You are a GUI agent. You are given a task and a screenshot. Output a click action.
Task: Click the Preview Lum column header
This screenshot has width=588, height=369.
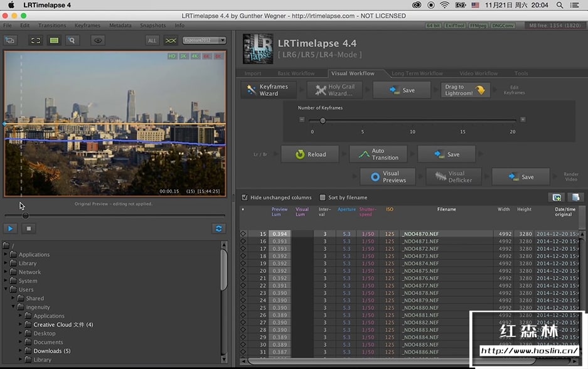pyautogui.click(x=279, y=212)
